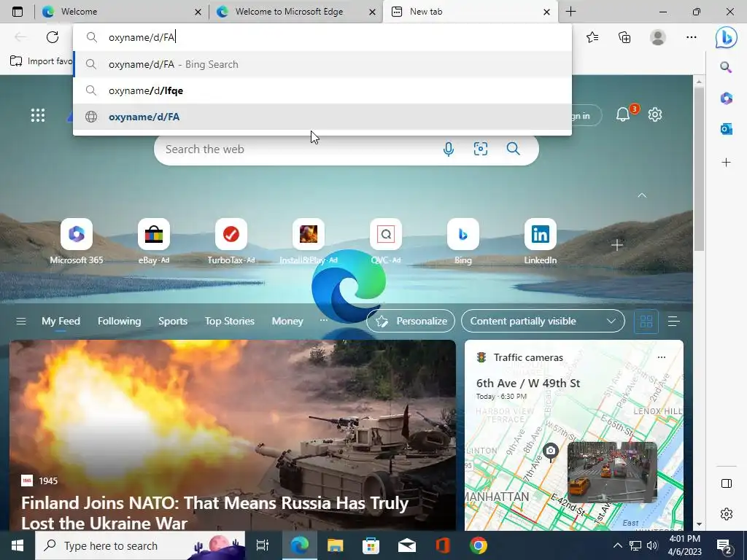Open the Office taskbar icon
The image size is (747, 560).
click(x=443, y=545)
